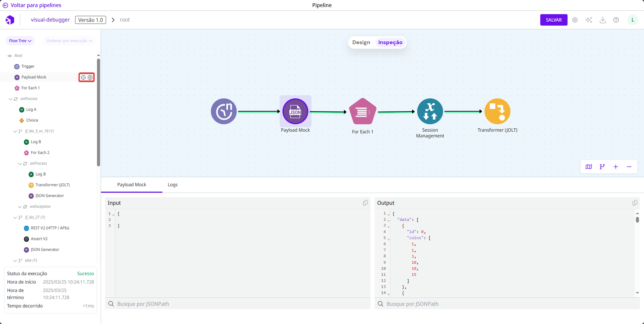644x324 pixels.
Task: Click the locate target icon for Payload Mock
Action: [83, 77]
